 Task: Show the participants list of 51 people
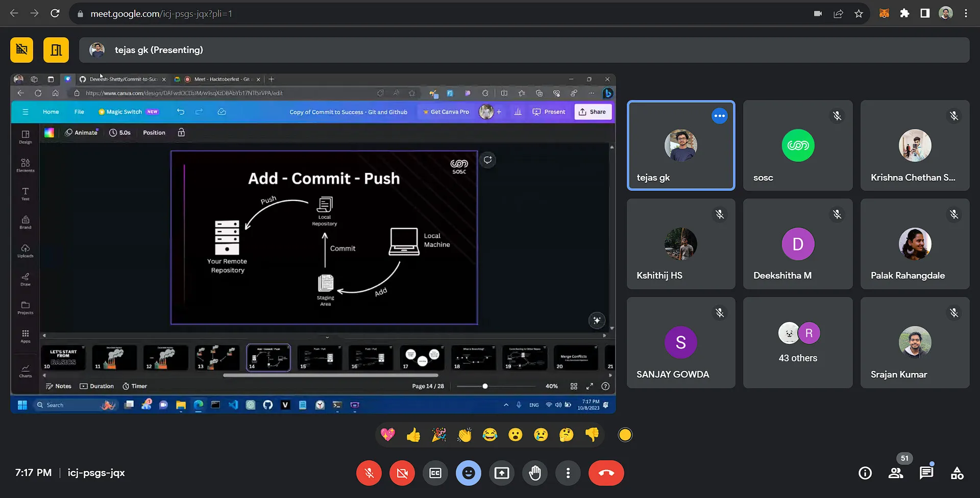[x=896, y=473]
